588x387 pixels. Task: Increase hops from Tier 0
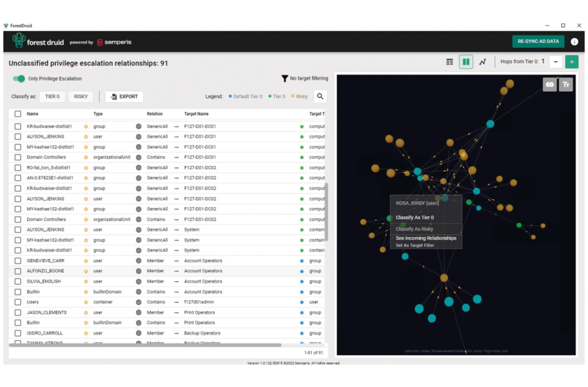tap(571, 62)
